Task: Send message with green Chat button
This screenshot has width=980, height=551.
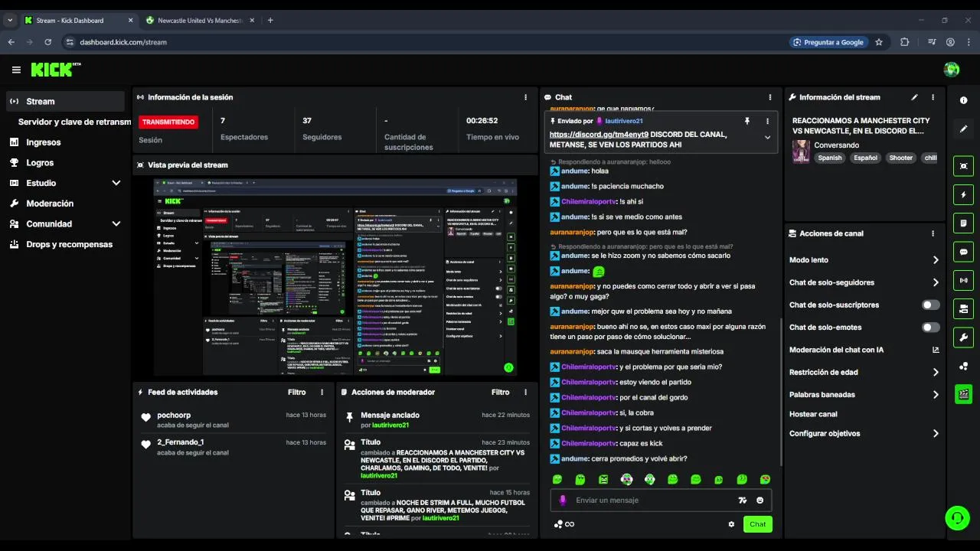Action: 757,524
